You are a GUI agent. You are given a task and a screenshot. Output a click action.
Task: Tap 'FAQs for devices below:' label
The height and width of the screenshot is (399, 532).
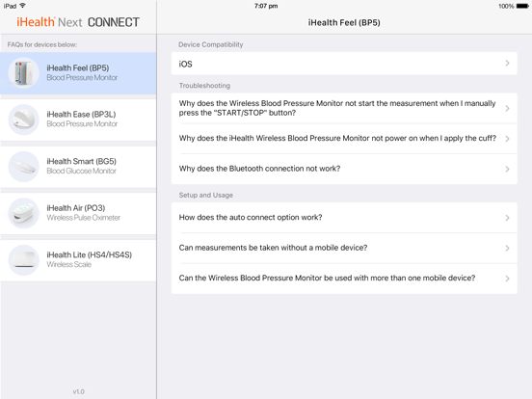coord(42,44)
